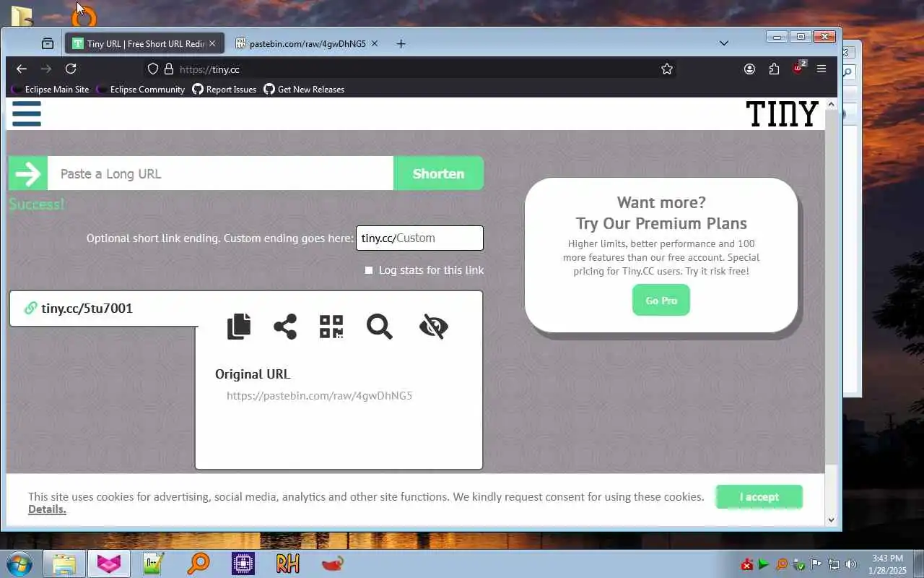Viewport: 924px width, 578px height.
Task: Click the TINY logo in page header
Action: [x=782, y=114]
